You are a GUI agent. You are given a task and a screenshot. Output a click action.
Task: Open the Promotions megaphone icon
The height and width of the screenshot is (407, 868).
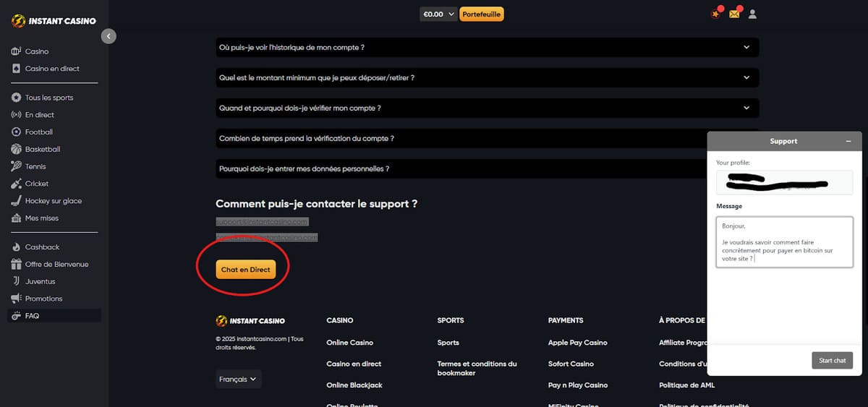17,299
